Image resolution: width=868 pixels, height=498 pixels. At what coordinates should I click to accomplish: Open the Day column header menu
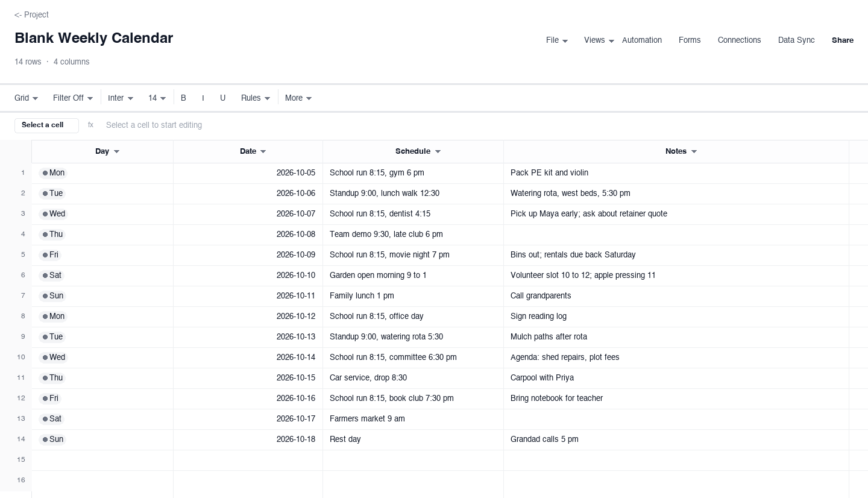point(116,151)
